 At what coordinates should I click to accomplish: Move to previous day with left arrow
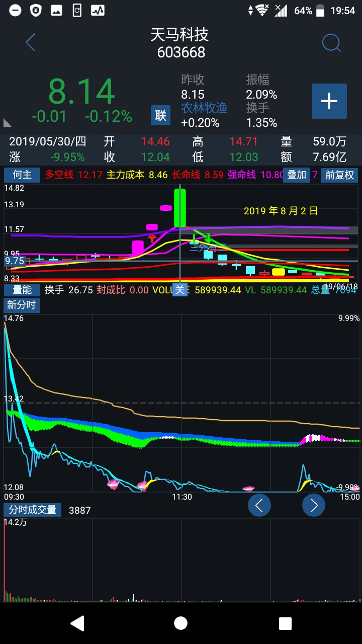point(259,505)
